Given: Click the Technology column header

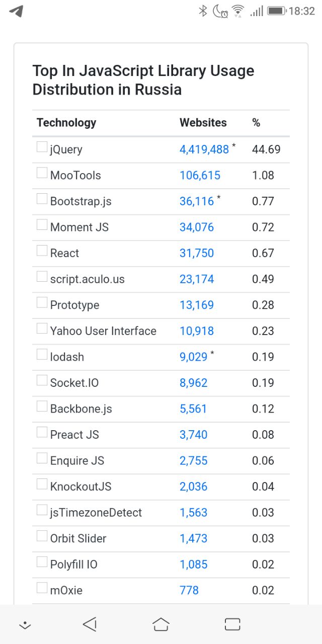Looking at the screenshot, I should [66, 122].
